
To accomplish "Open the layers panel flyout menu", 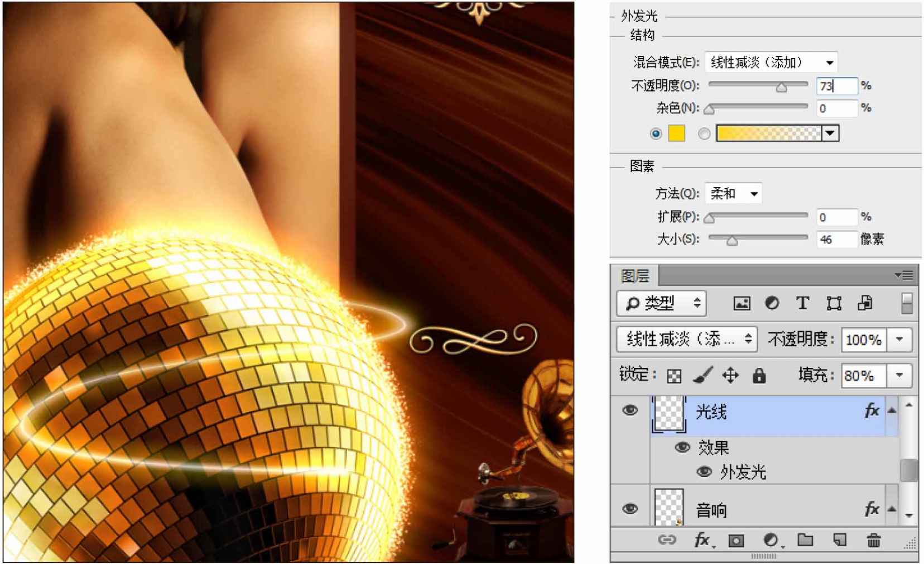I will tap(904, 275).
